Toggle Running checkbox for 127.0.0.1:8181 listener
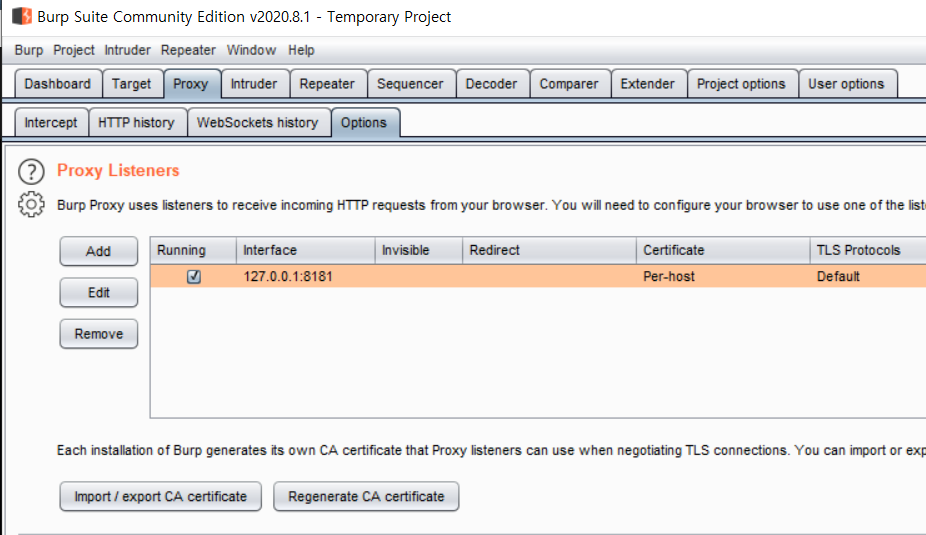 point(194,276)
